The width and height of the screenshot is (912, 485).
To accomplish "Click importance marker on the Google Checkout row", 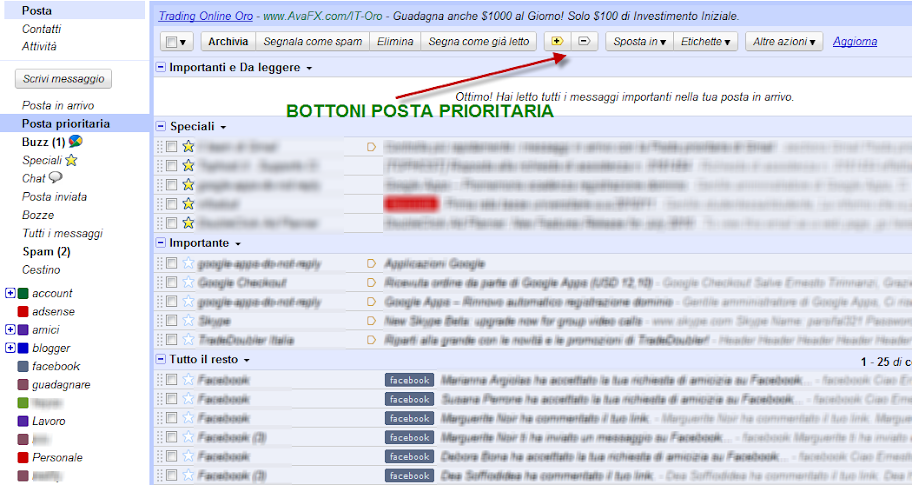I will coord(371,283).
